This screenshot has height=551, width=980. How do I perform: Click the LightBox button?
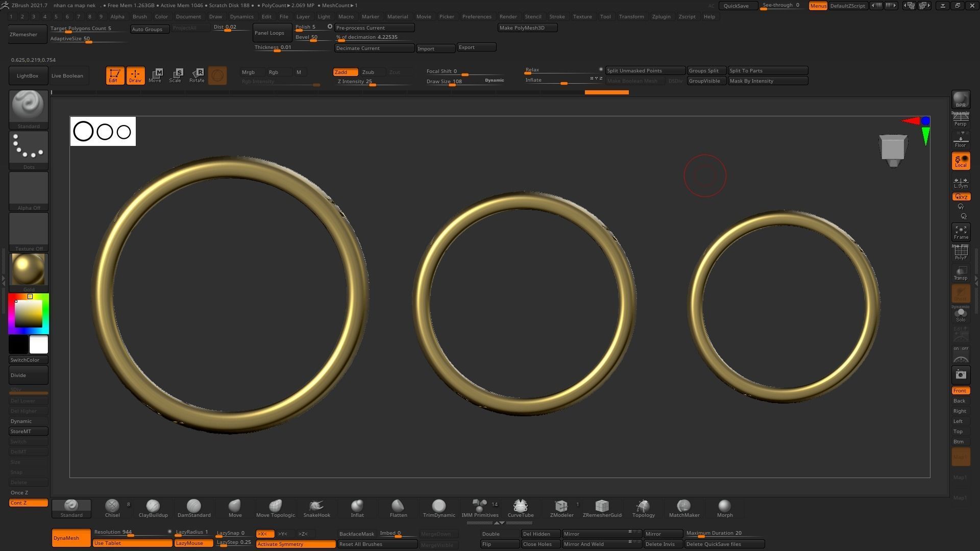tap(29, 76)
